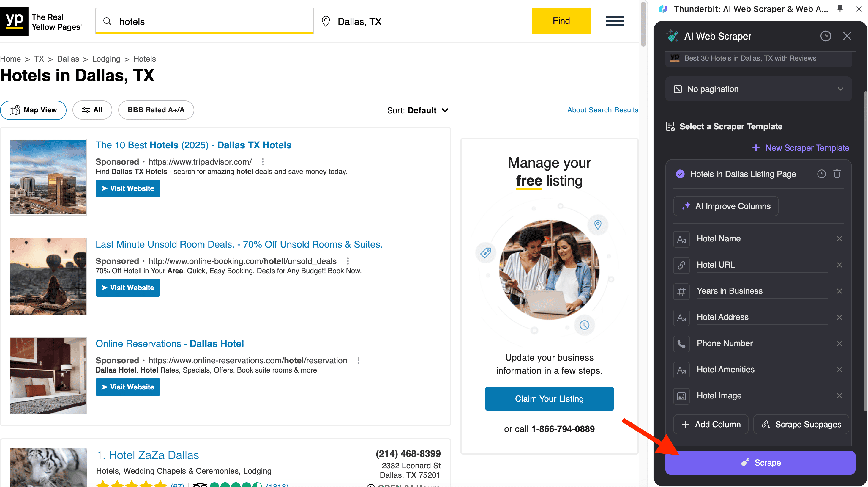Toggle the BBB Rated A+/A filter
The height and width of the screenshot is (487, 868).
click(x=156, y=110)
